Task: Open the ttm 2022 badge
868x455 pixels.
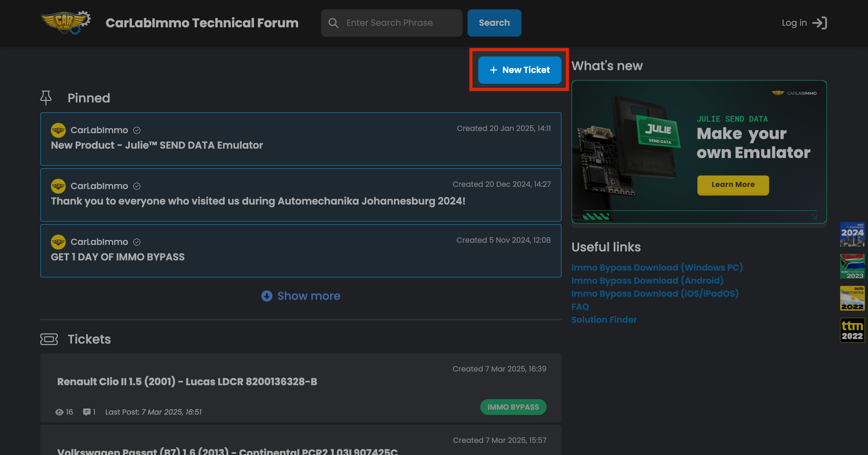Action: coord(852,330)
